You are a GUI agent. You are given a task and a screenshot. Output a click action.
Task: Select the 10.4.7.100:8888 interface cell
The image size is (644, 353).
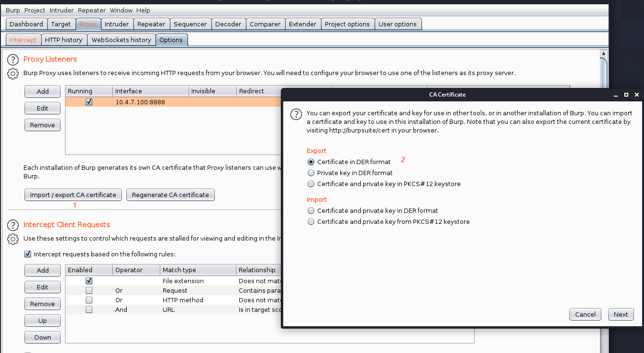click(150, 102)
